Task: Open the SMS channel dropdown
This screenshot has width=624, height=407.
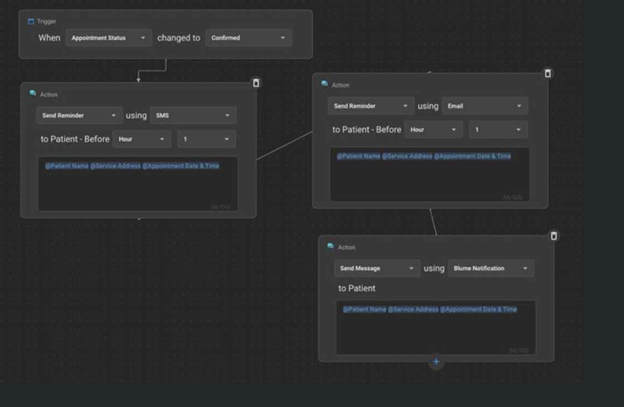Action: (193, 116)
